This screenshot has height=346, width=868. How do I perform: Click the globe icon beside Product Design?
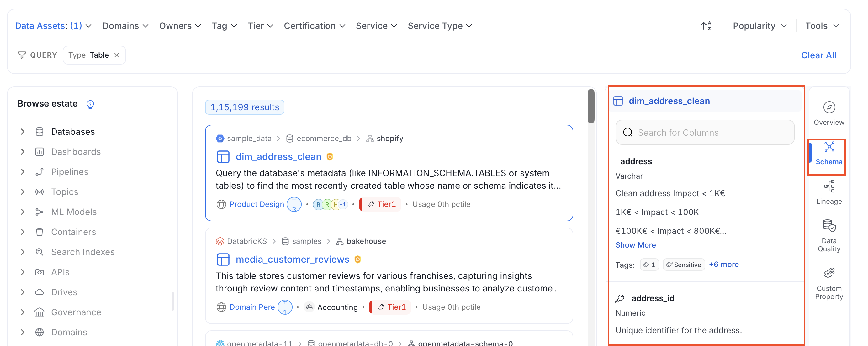point(221,204)
